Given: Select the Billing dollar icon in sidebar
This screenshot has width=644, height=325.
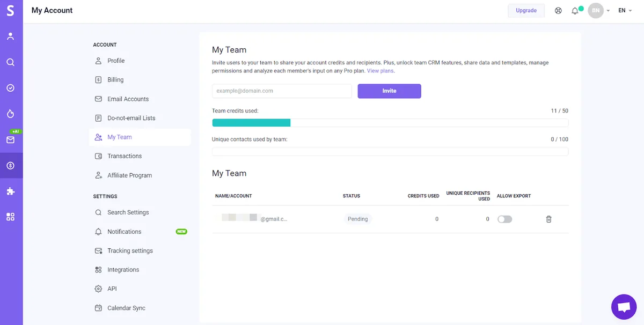Looking at the screenshot, I should tap(11, 165).
